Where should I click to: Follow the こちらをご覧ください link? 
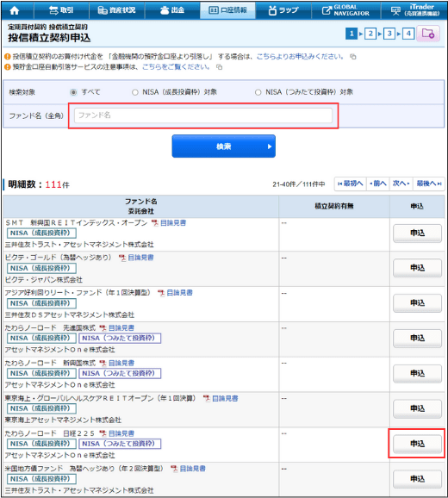click(x=176, y=67)
